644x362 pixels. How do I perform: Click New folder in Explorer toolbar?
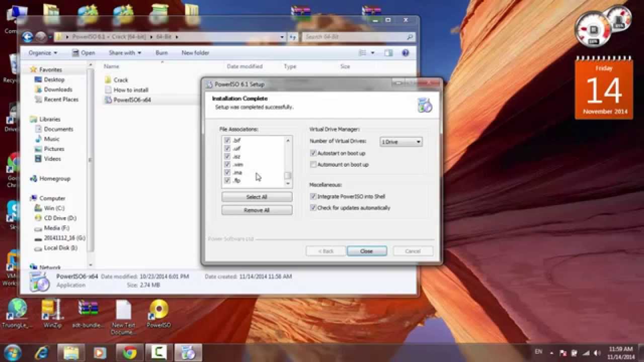[195, 53]
